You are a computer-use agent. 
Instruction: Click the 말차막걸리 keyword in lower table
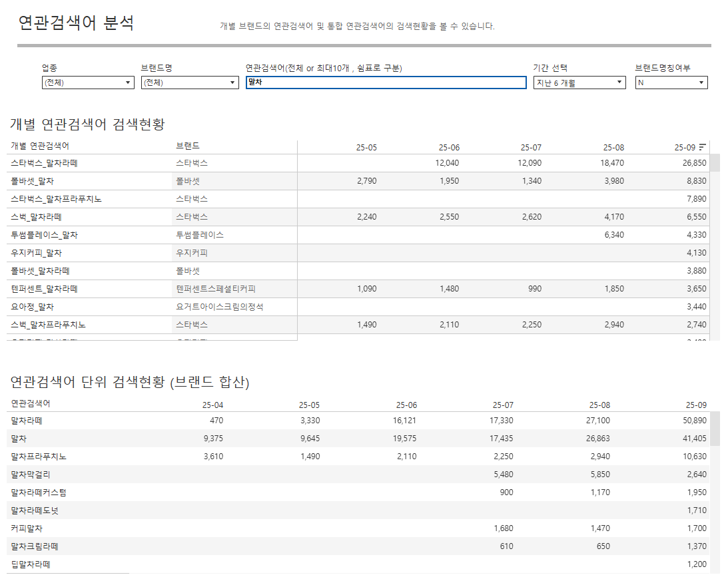tap(31, 475)
